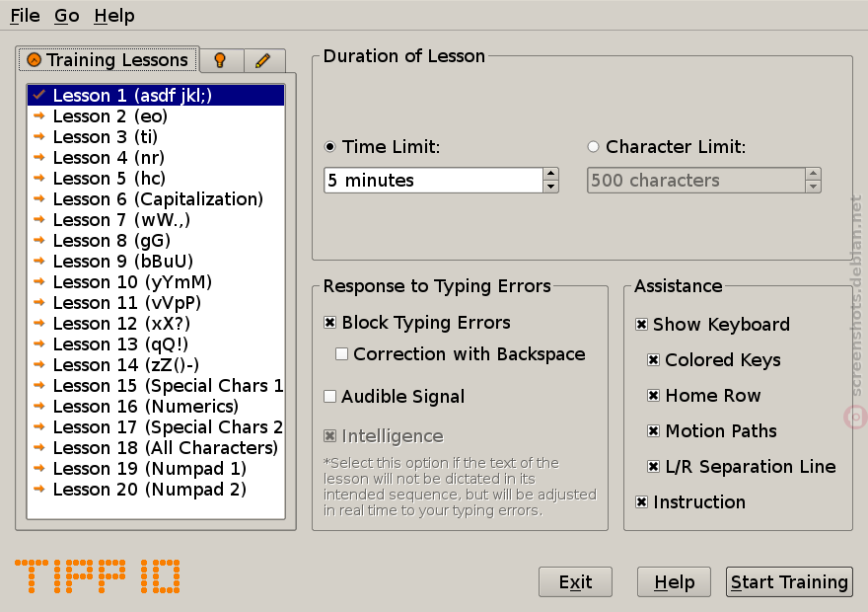This screenshot has width=868, height=612.
Task: Click the arrow icon beside Lesson 16
Action: click(x=38, y=406)
